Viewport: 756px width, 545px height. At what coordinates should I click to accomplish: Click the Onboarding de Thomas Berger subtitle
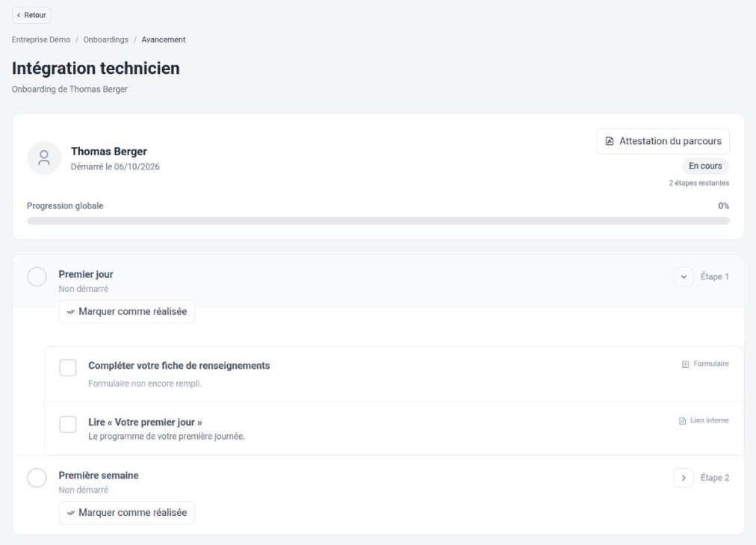(70, 89)
